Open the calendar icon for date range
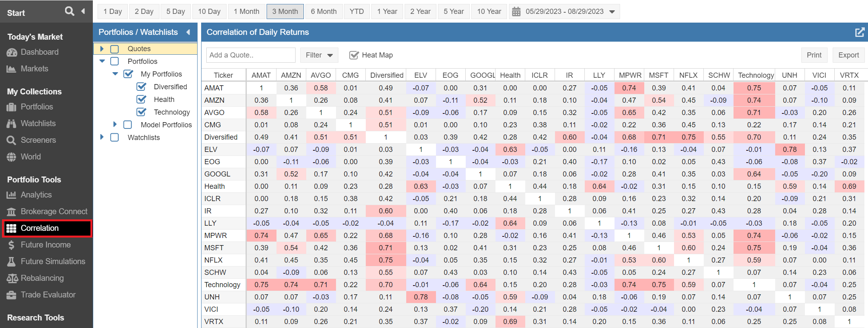The image size is (868, 328). [516, 12]
